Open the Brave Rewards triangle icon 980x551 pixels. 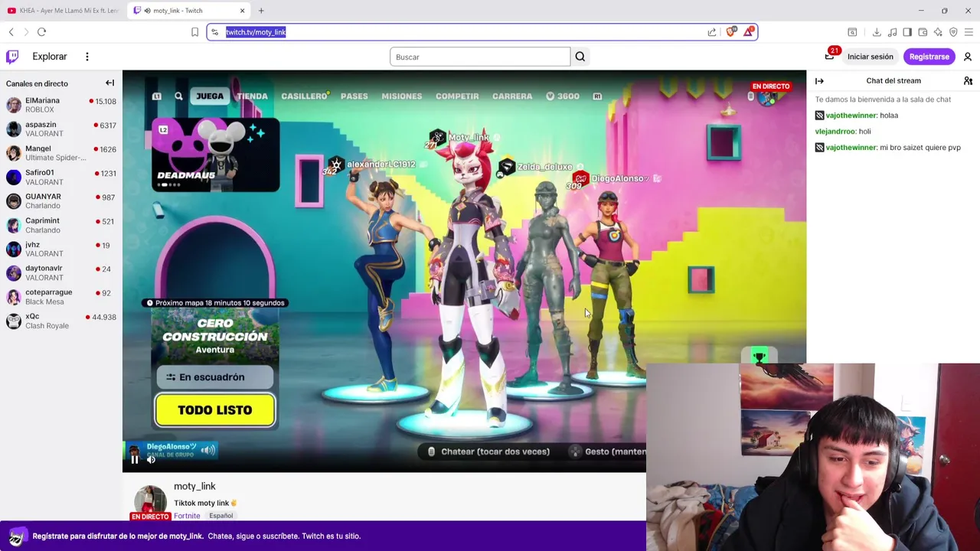point(749,31)
